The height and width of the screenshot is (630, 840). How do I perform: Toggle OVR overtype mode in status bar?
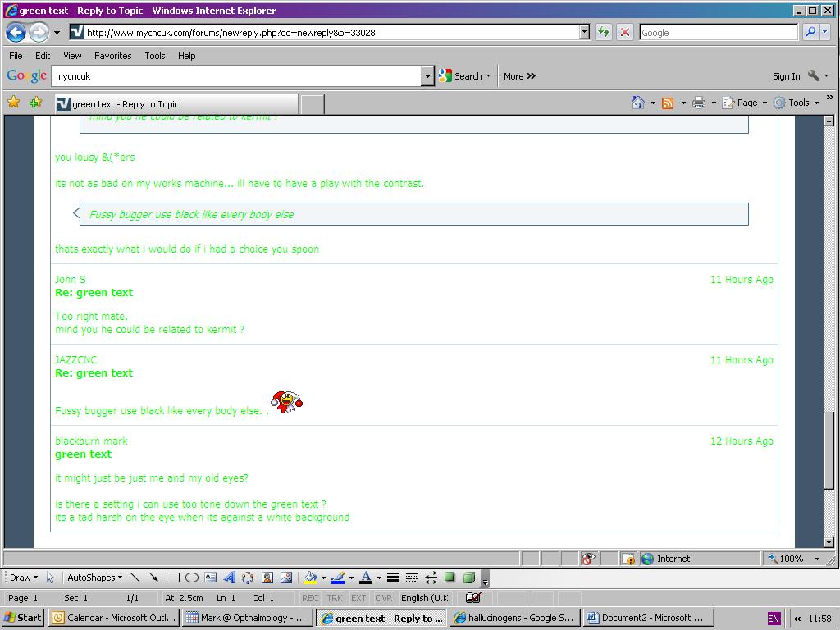[x=383, y=598]
